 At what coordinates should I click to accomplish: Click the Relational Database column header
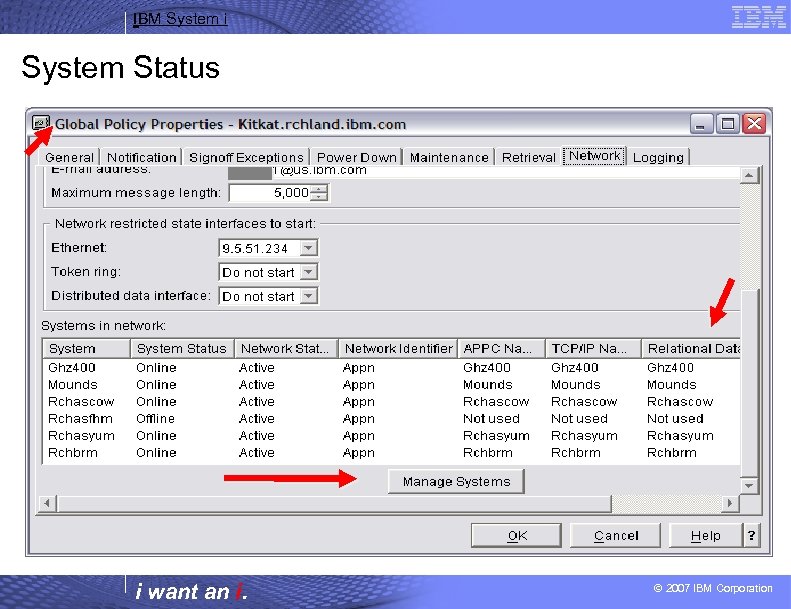(691, 349)
